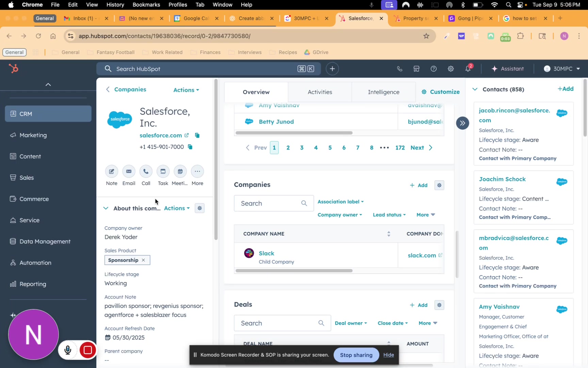Go back to Companies list
Viewport: 588px width, 368px height.
pyautogui.click(x=126, y=90)
